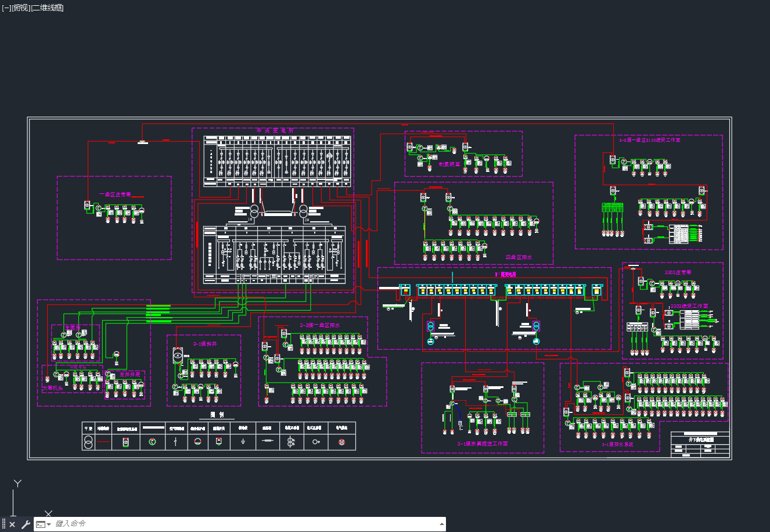
Task: Select the 3303皮带巷 label
Action: click(678, 272)
